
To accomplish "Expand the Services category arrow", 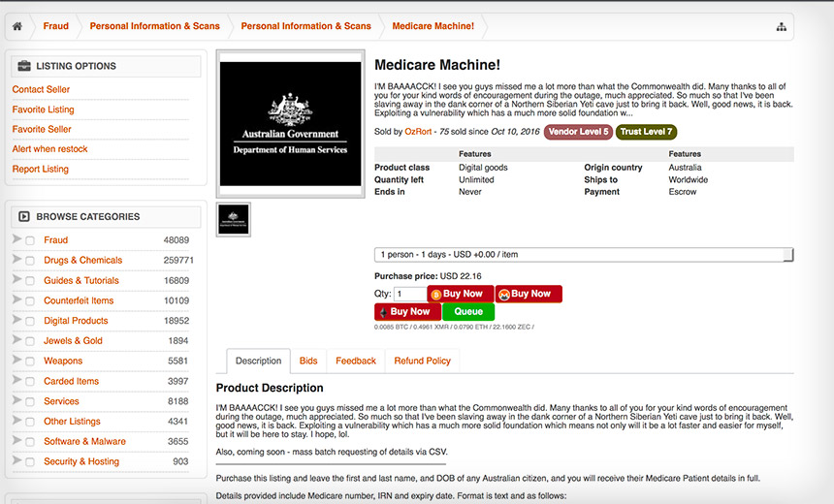I will [x=17, y=399].
